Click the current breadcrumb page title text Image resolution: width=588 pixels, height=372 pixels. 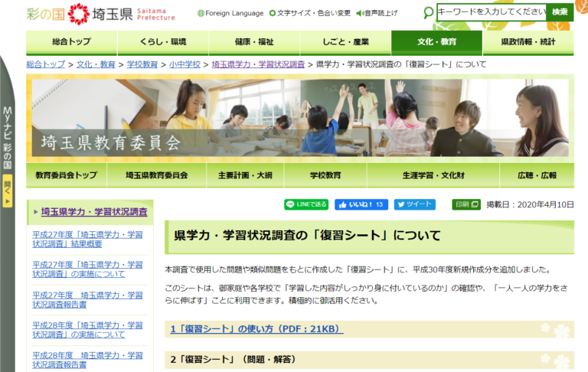tap(401, 64)
